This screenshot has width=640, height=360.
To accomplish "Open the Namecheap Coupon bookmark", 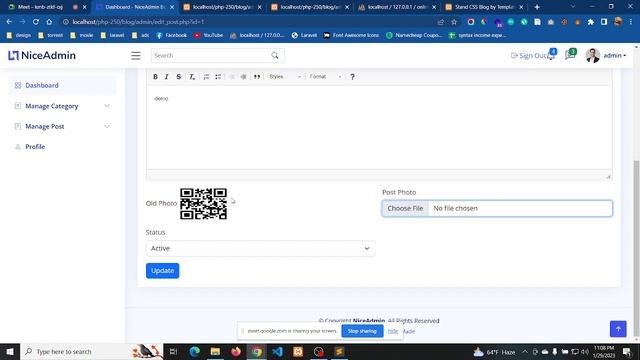I will (414, 35).
